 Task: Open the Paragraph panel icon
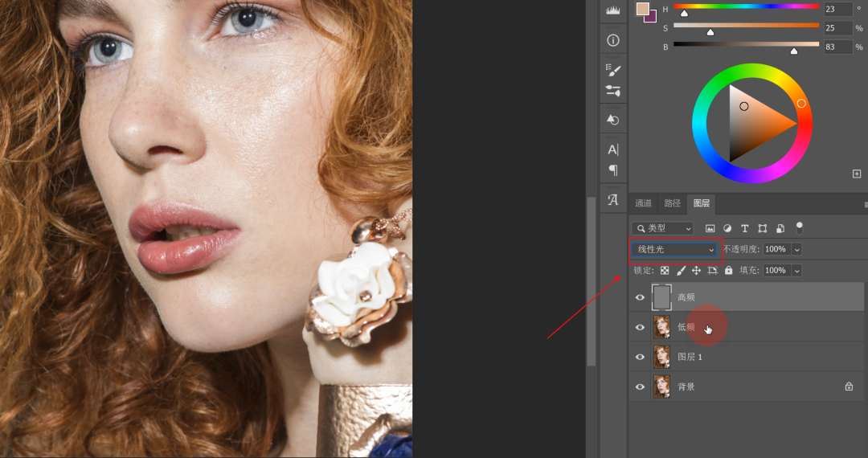612,170
